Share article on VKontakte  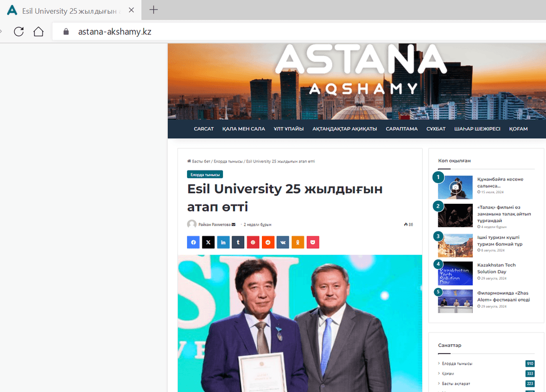point(283,242)
